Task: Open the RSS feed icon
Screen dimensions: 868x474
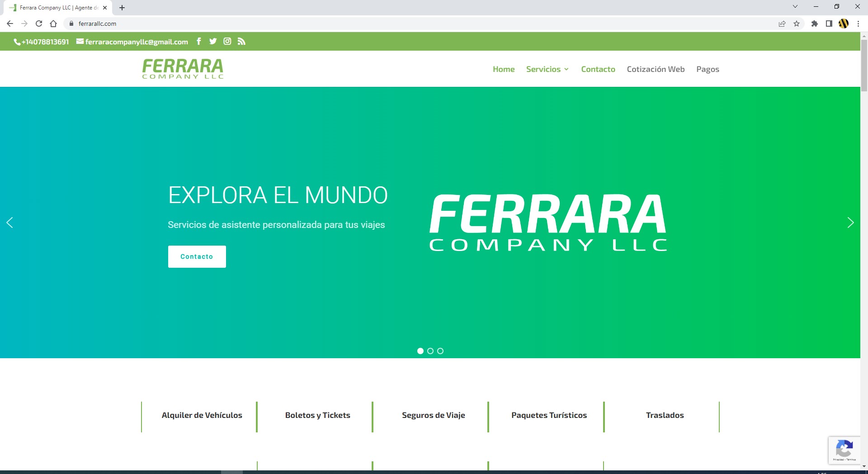Action: 241,41
